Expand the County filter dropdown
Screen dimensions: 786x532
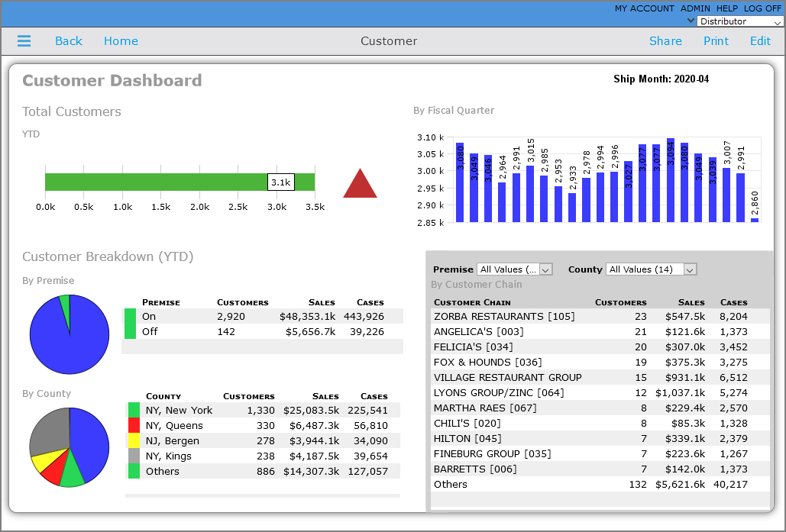pyautogui.click(x=651, y=269)
